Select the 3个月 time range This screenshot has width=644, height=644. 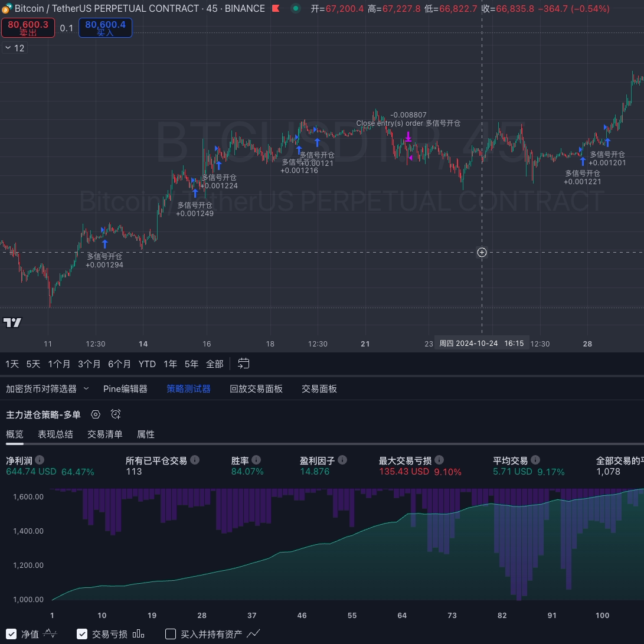coord(89,364)
